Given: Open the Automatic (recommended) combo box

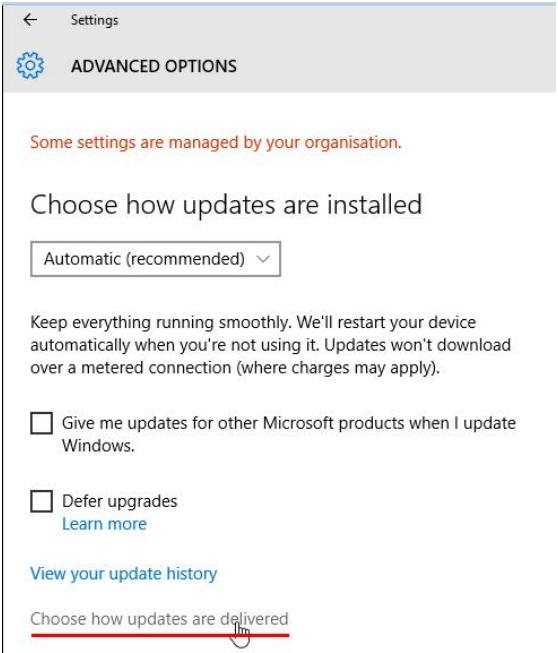Looking at the screenshot, I should [x=155, y=259].
